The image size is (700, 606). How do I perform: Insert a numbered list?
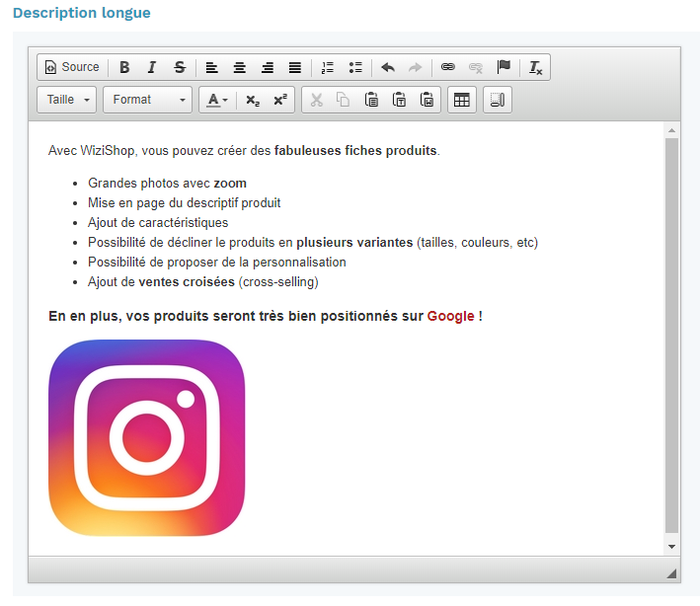(x=328, y=67)
